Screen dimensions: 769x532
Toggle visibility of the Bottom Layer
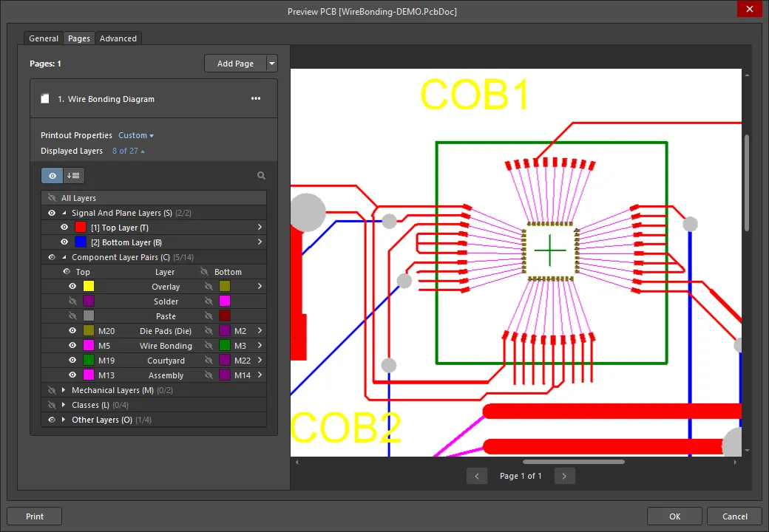click(x=64, y=242)
